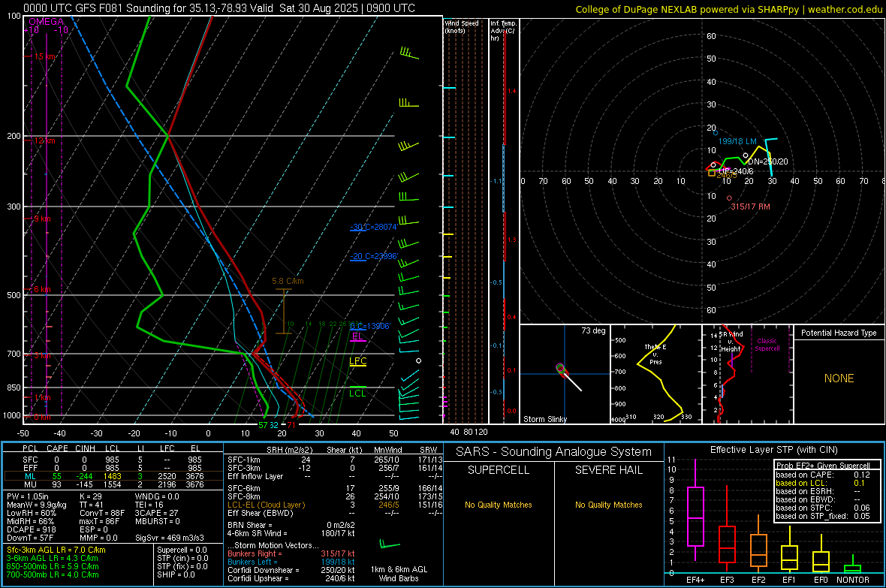Click the 9 km height label
Screen dimensions: 886x588
click(x=42, y=219)
